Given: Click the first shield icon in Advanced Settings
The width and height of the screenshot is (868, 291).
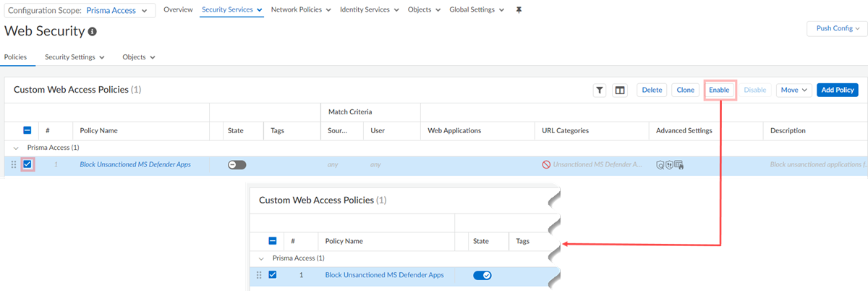Looking at the screenshot, I should [660, 164].
